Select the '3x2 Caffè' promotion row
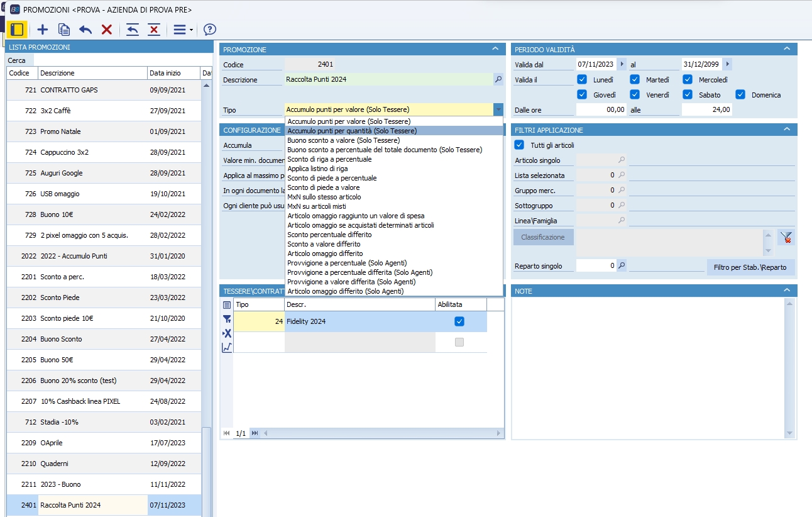Image resolution: width=812 pixels, height=517 pixels. tap(104, 111)
